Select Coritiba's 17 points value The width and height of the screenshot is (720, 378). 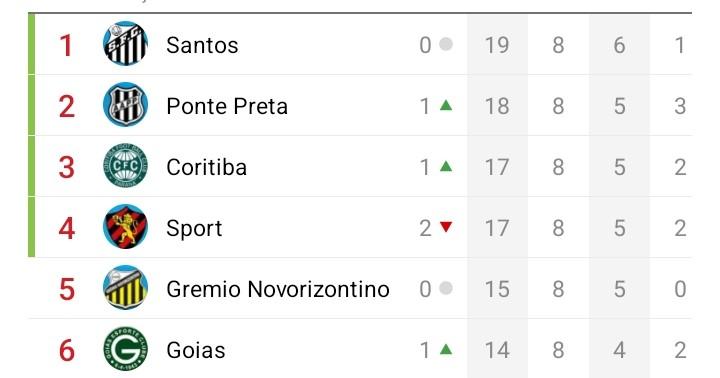tap(497, 167)
